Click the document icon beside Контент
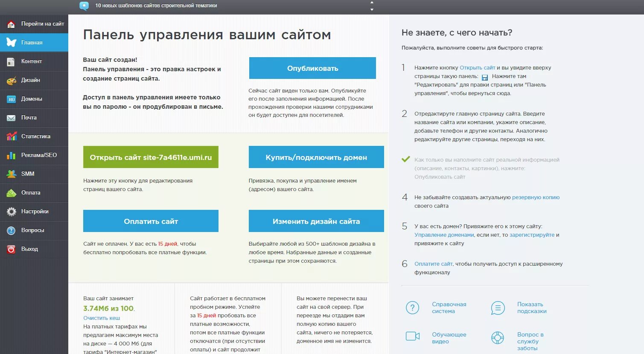644x354 pixels. click(11, 61)
